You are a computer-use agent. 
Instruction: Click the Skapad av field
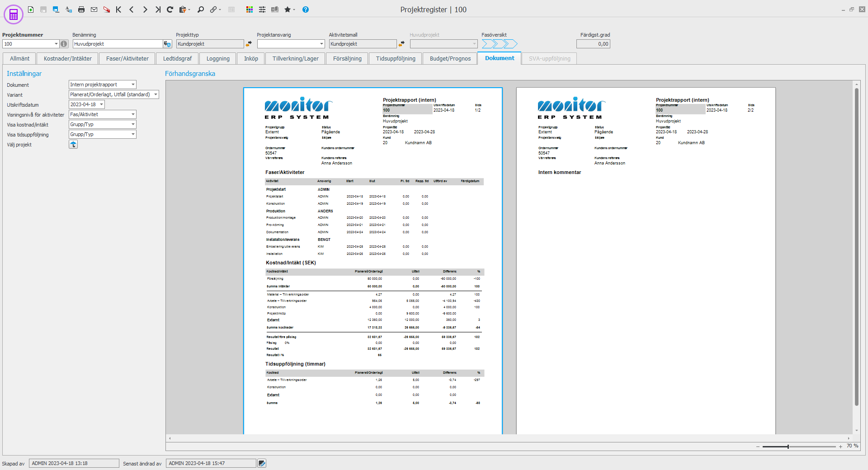(74, 463)
